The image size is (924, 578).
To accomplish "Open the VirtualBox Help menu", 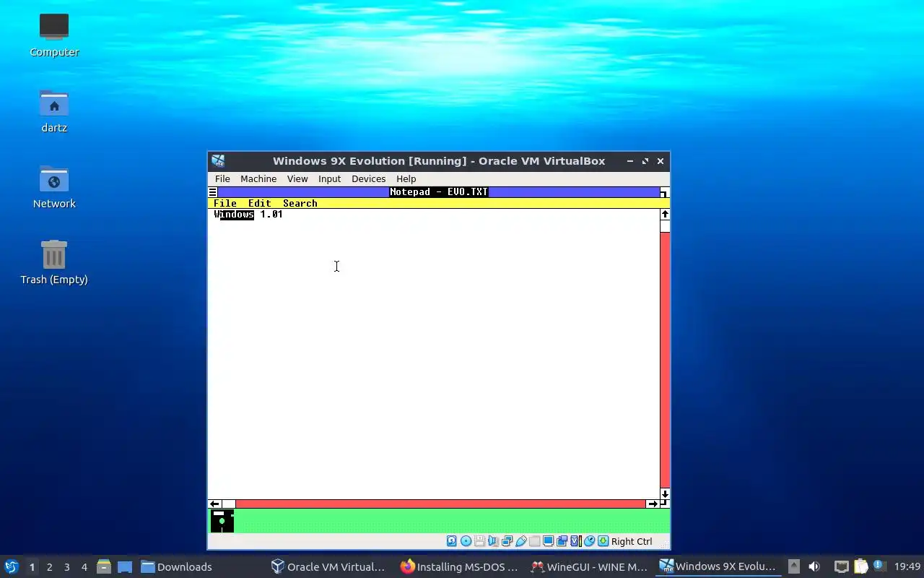I will 406,178.
